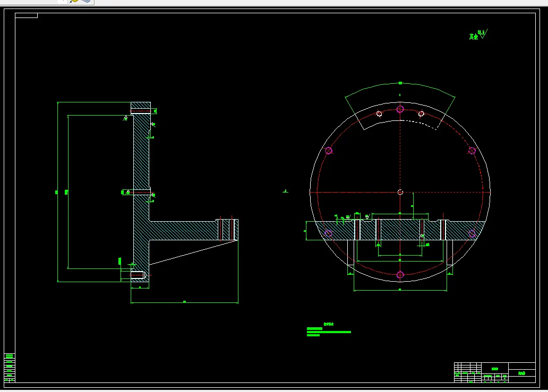Select the sloped rib line on side view
This screenshot has width=548, height=392.
193,252
